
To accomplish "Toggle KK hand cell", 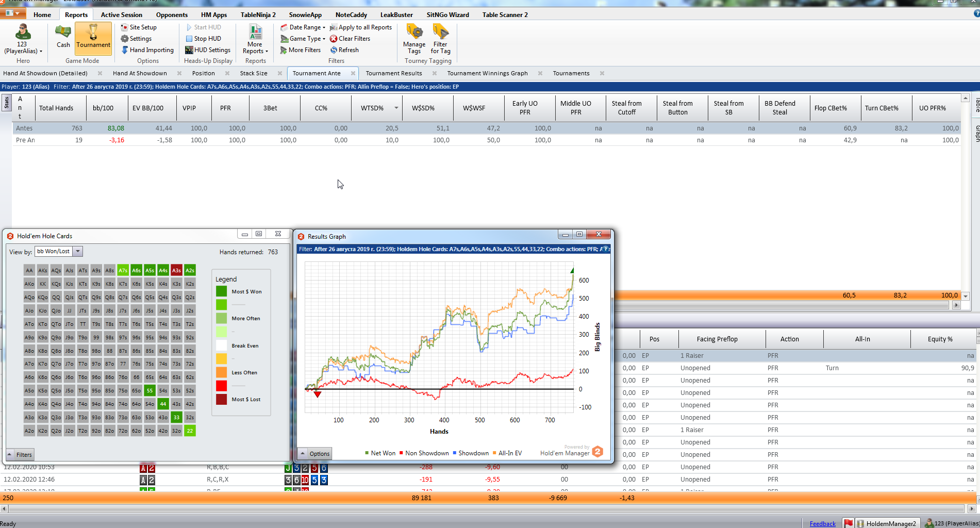I will click(x=43, y=284).
